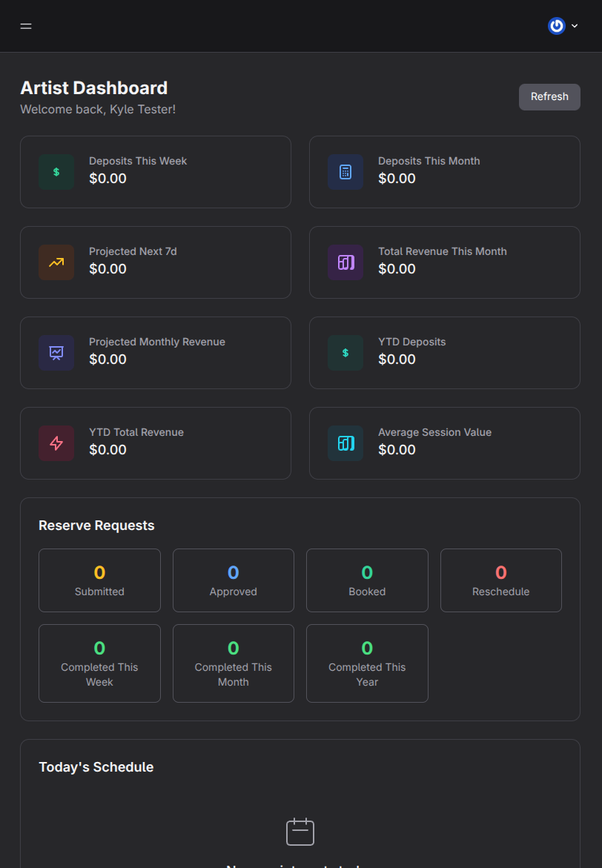This screenshot has width=602, height=868.
Task: Click the chart icon on Projected Monthly Revenue
Action: point(56,352)
